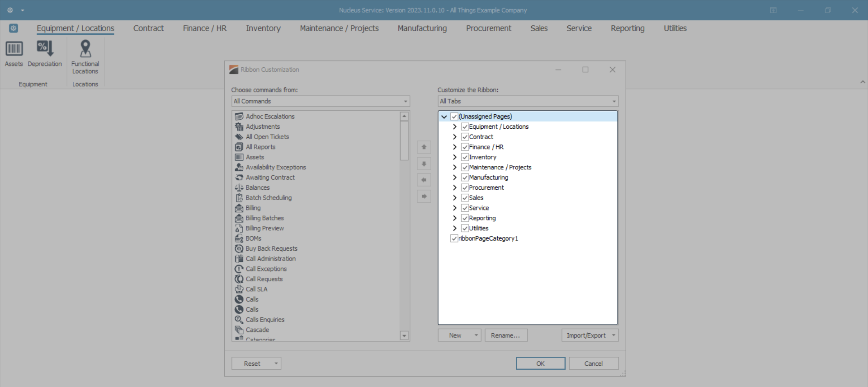The image size is (868, 387).
Task: Select the Adjustments command icon
Action: (x=239, y=127)
